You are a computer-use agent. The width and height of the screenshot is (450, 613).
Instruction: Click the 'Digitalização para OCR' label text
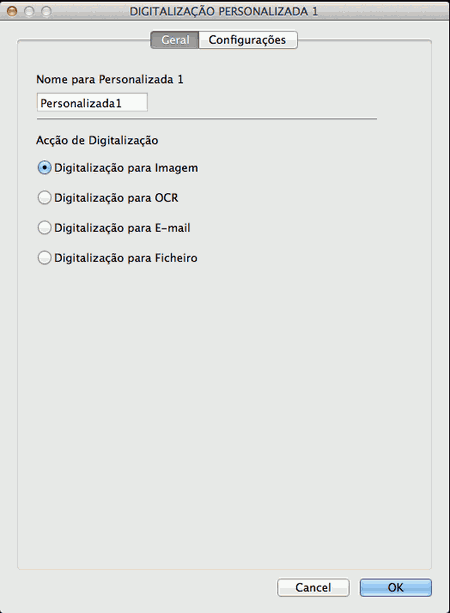(116, 198)
